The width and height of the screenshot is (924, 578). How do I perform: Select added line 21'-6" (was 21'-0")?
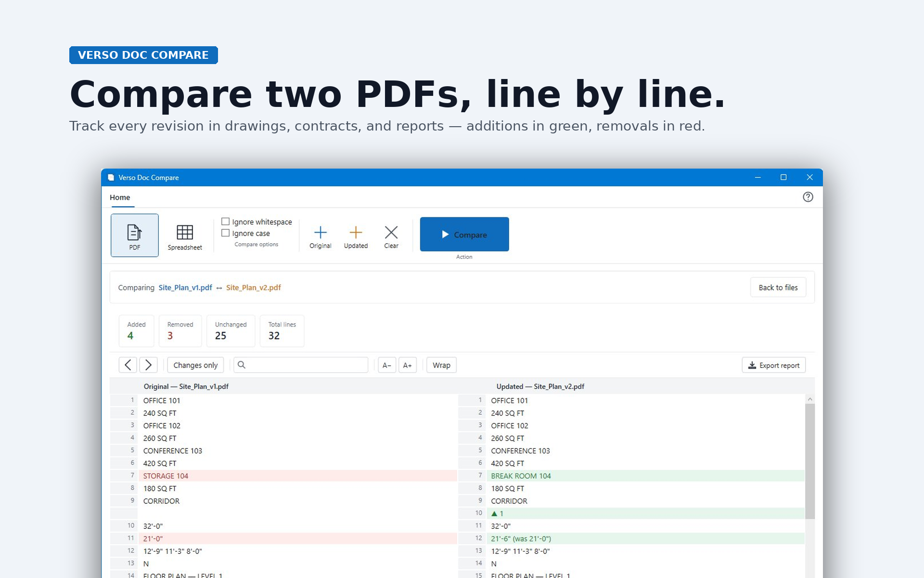(646, 539)
